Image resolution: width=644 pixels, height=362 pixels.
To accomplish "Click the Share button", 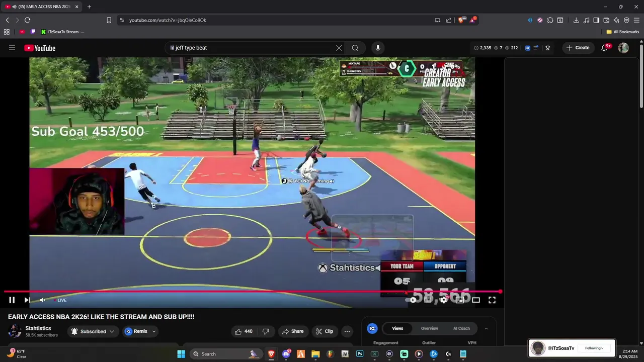I will [293, 331].
